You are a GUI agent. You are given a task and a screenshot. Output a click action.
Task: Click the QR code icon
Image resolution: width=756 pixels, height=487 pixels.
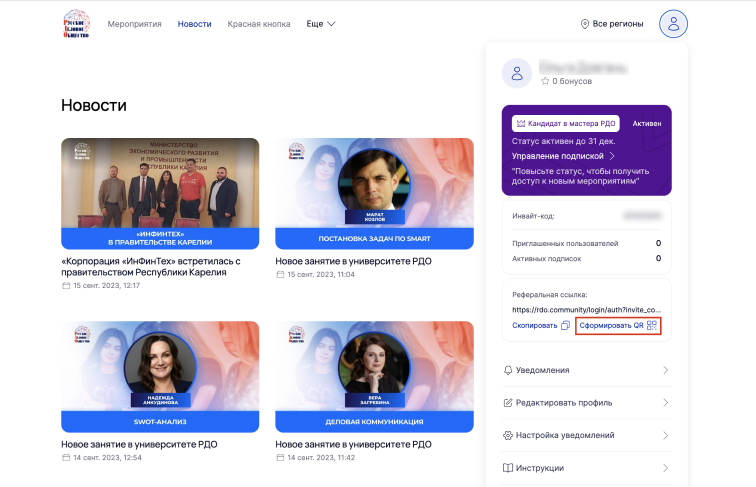tap(651, 326)
